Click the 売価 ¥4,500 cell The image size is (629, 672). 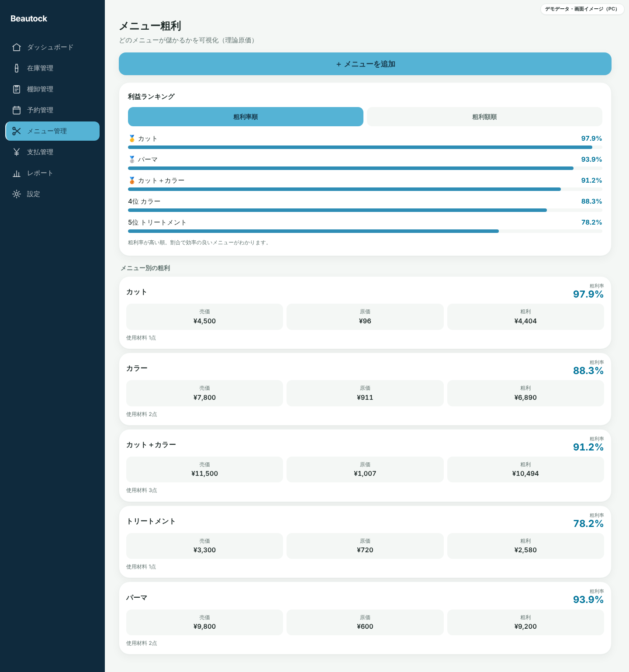pyautogui.click(x=204, y=317)
